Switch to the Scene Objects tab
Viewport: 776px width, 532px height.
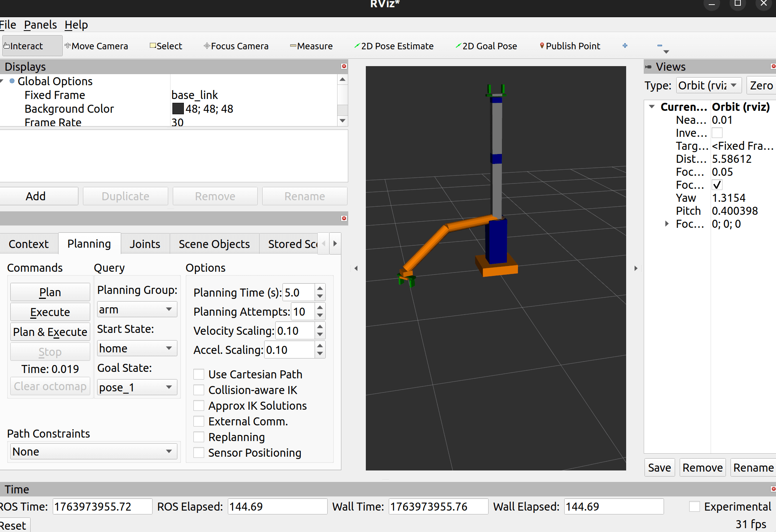tap(214, 244)
